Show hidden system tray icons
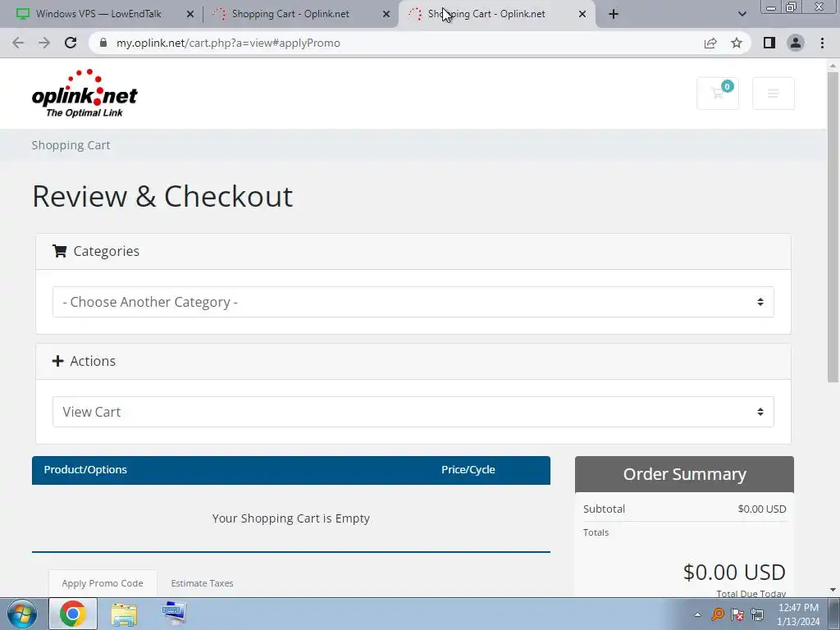The width and height of the screenshot is (840, 630). point(697,614)
